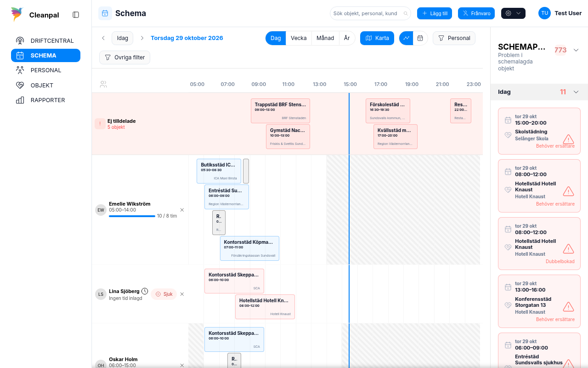Open Personal page in sidebar
588x368 pixels.
pos(45,70)
